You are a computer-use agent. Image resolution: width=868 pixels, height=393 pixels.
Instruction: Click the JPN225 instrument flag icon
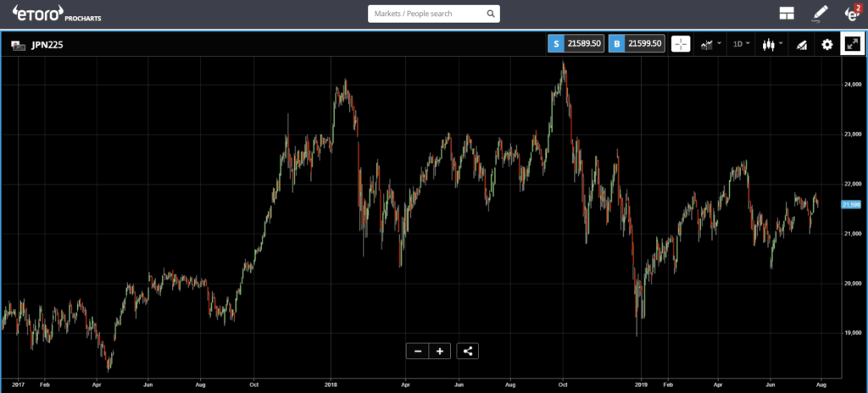click(x=17, y=45)
